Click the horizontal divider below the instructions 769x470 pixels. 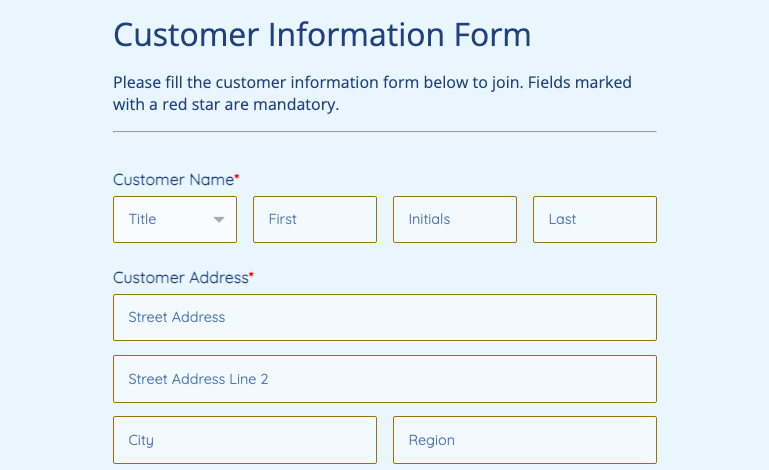(384, 131)
